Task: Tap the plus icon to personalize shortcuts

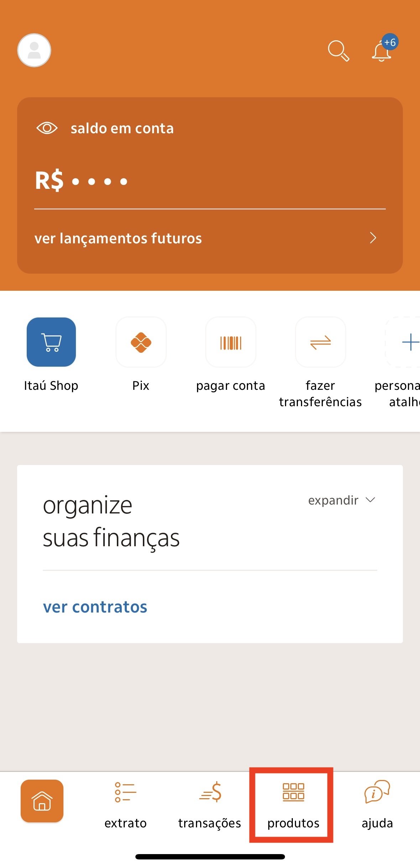Action: coord(410,342)
